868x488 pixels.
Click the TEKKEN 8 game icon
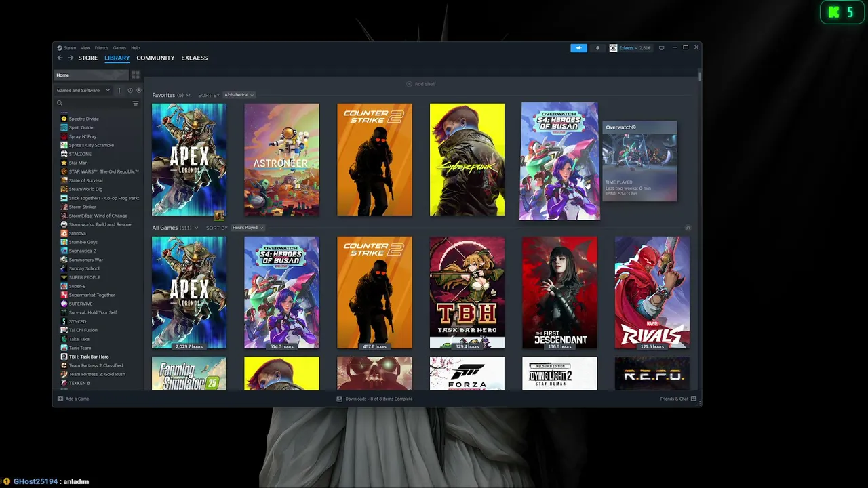click(64, 383)
